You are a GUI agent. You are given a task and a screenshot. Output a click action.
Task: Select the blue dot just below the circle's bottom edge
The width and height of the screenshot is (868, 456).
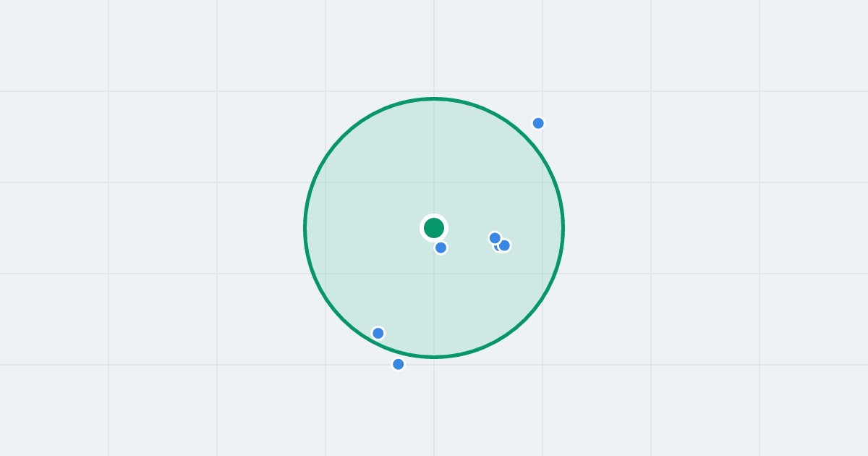[398, 364]
